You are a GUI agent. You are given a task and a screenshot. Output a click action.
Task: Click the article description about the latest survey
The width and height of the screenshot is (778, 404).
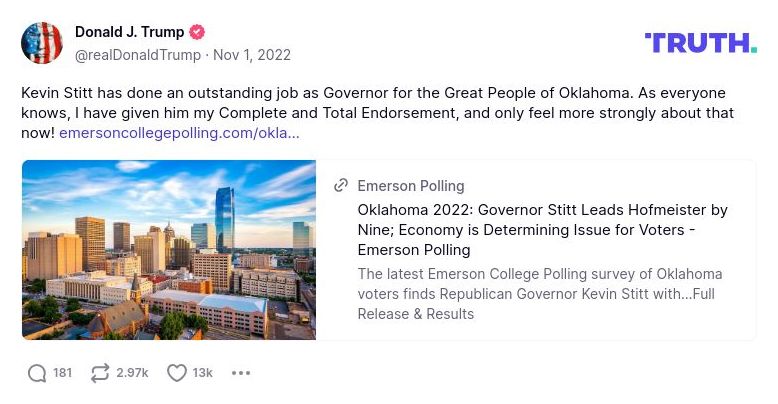[x=540, y=294]
